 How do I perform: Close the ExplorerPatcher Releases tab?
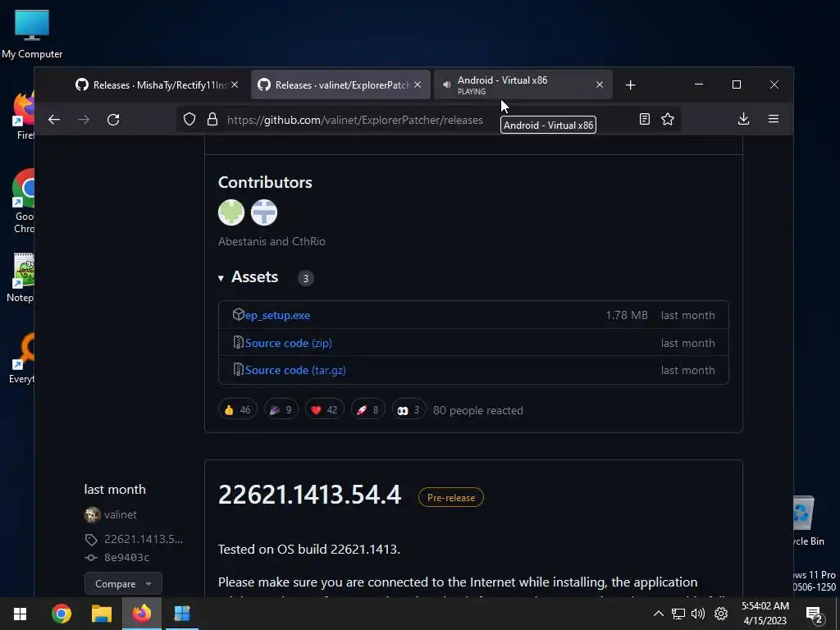[418, 84]
